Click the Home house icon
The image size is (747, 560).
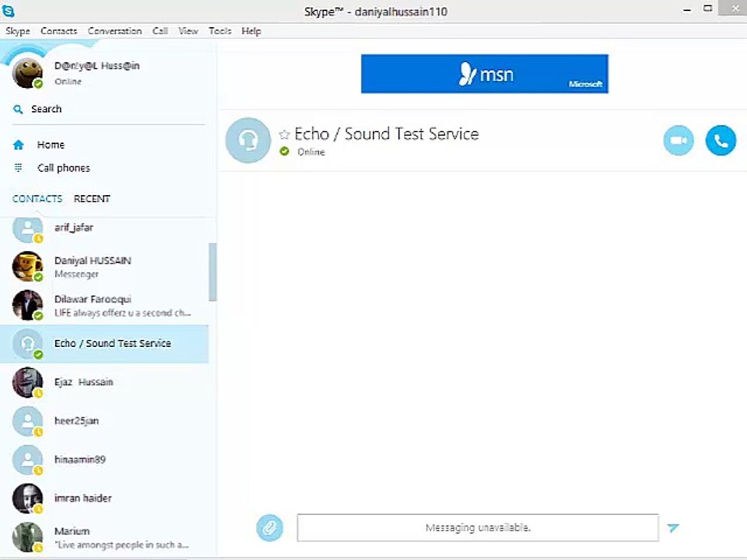[18, 145]
